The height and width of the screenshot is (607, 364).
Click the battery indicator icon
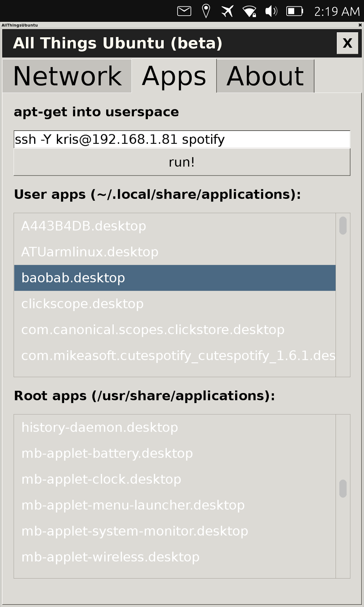pyautogui.click(x=295, y=11)
